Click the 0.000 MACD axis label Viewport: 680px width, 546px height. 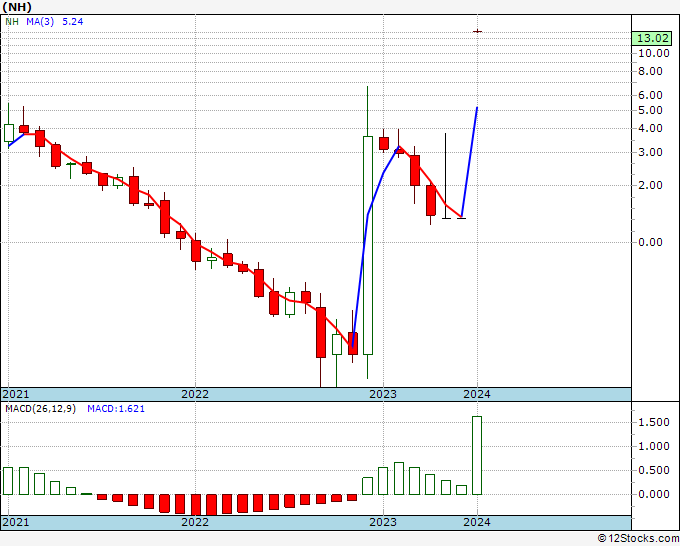tap(654, 494)
